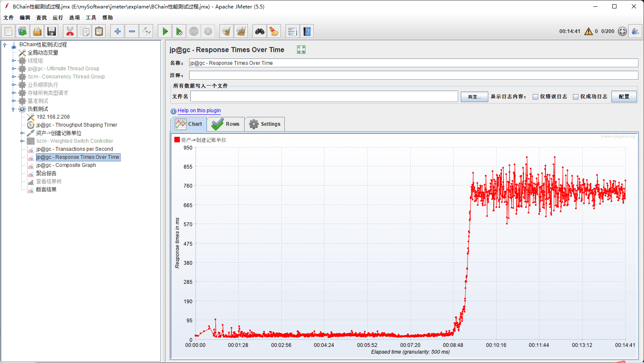The image size is (644, 363).
Task: Click the Function Helper list icon
Action: click(x=292, y=31)
